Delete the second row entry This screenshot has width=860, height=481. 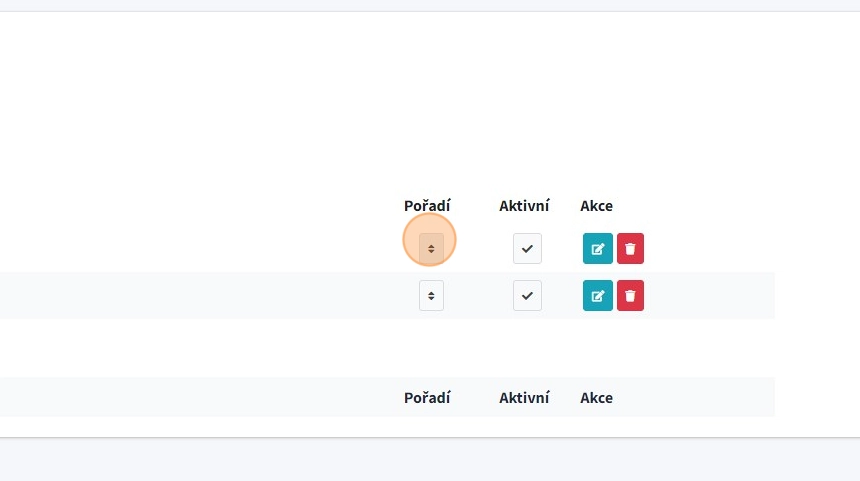point(630,296)
